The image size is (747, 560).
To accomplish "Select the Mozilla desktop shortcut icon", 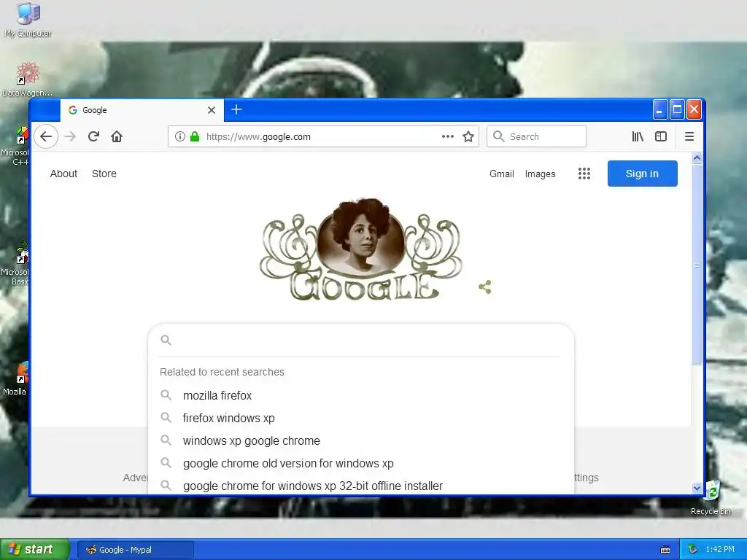I will (x=15, y=378).
